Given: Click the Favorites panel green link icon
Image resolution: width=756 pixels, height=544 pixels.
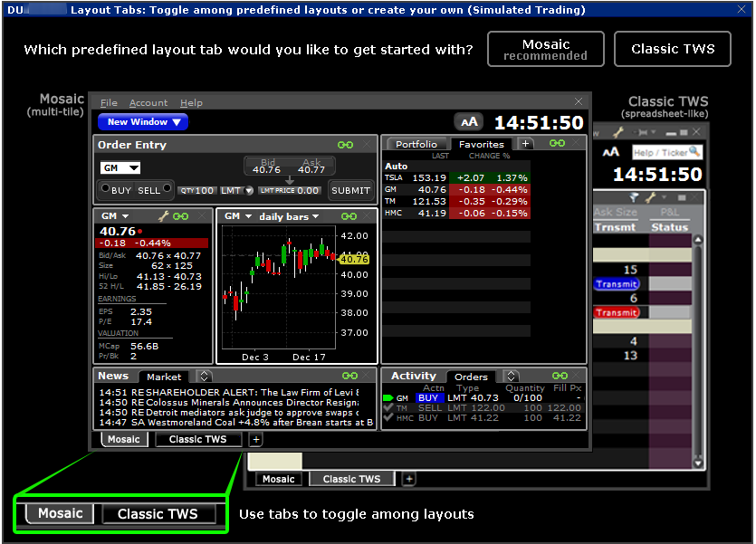Looking at the screenshot, I should (x=558, y=143).
